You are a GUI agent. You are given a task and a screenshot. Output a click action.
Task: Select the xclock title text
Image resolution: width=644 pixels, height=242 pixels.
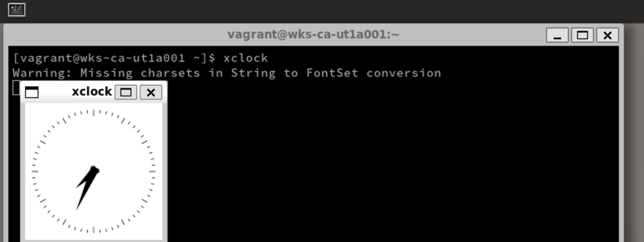pos(91,92)
